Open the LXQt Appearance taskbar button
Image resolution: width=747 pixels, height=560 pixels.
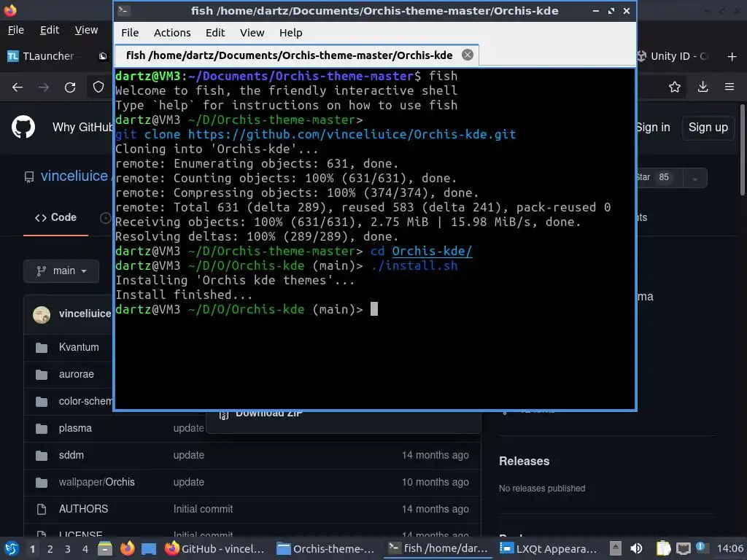click(549, 548)
